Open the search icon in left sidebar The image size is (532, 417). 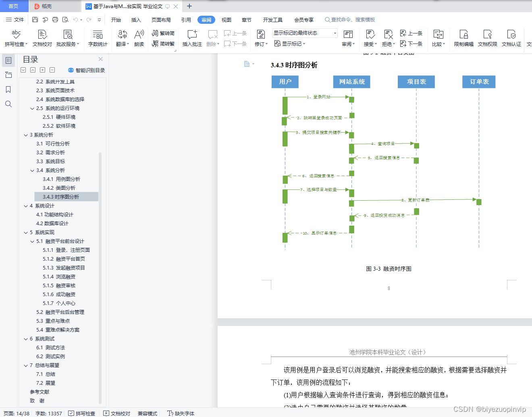tap(8, 104)
